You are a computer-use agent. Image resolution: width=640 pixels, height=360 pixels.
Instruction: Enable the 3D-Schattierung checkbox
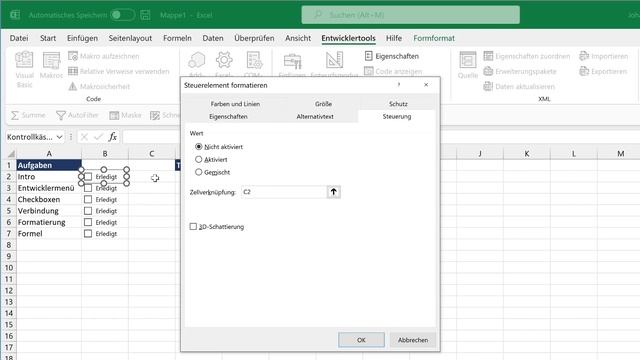click(193, 227)
